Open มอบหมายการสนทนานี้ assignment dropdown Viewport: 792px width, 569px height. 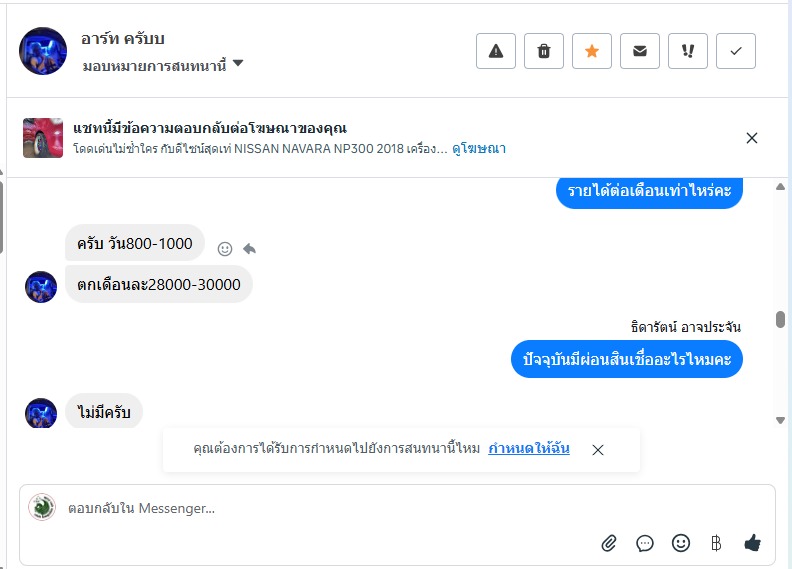tap(163, 66)
